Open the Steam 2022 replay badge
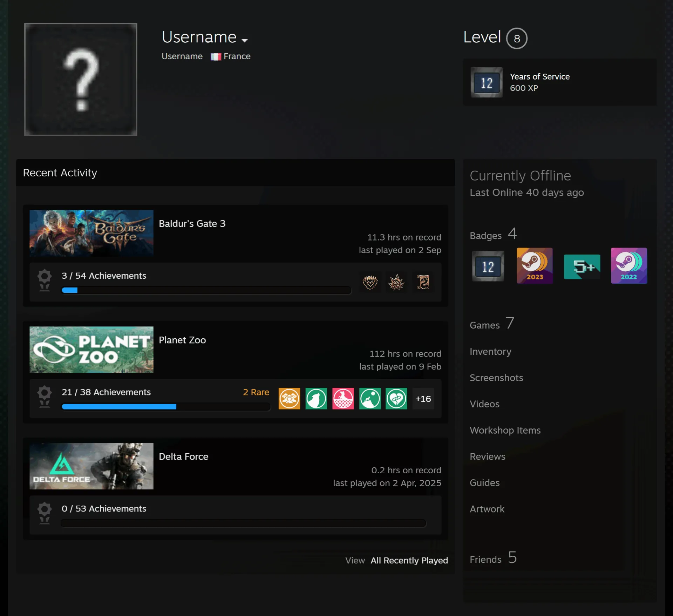This screenshot has width=673, height=616. click(x=629, y=266)
